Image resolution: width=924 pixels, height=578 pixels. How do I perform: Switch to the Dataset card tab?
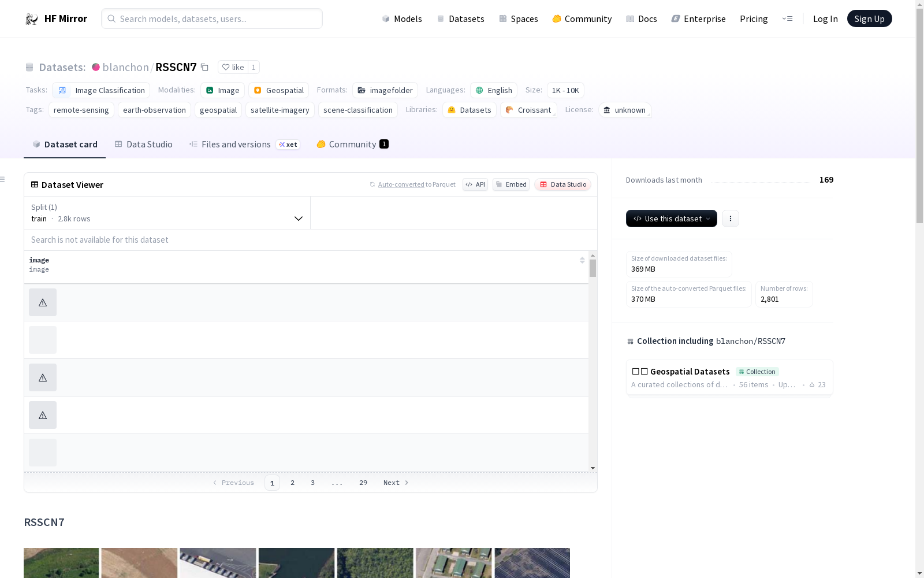pos(65,144)
